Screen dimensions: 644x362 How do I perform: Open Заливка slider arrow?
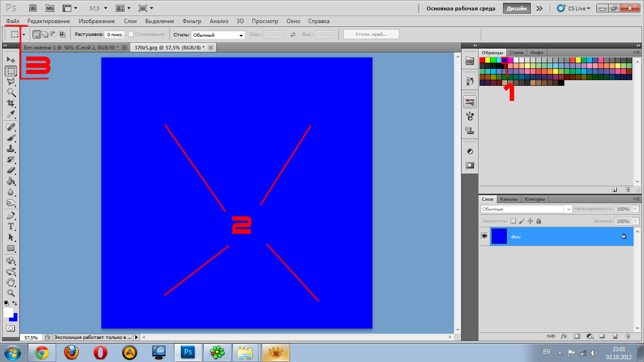(x=636, y=221)
